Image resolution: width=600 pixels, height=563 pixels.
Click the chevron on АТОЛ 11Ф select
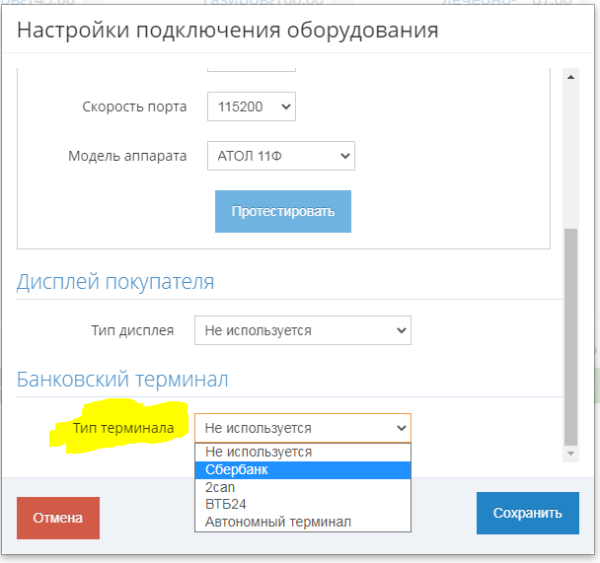click(345, 156)
